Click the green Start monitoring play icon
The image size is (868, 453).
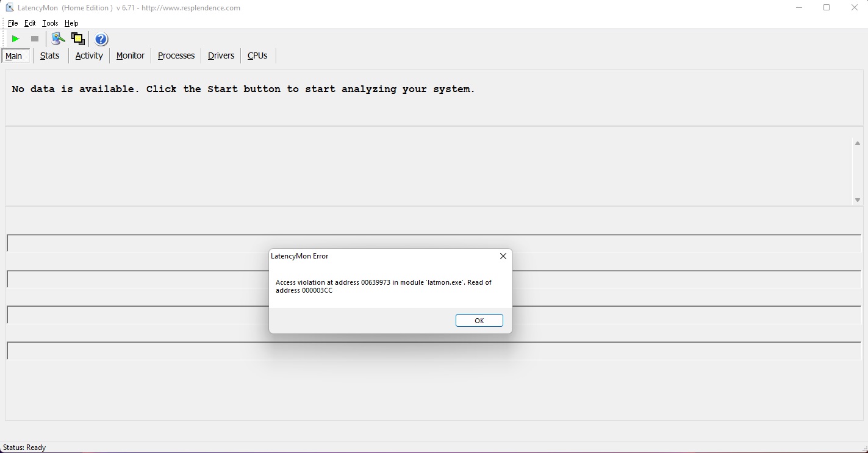pos(16,39)
